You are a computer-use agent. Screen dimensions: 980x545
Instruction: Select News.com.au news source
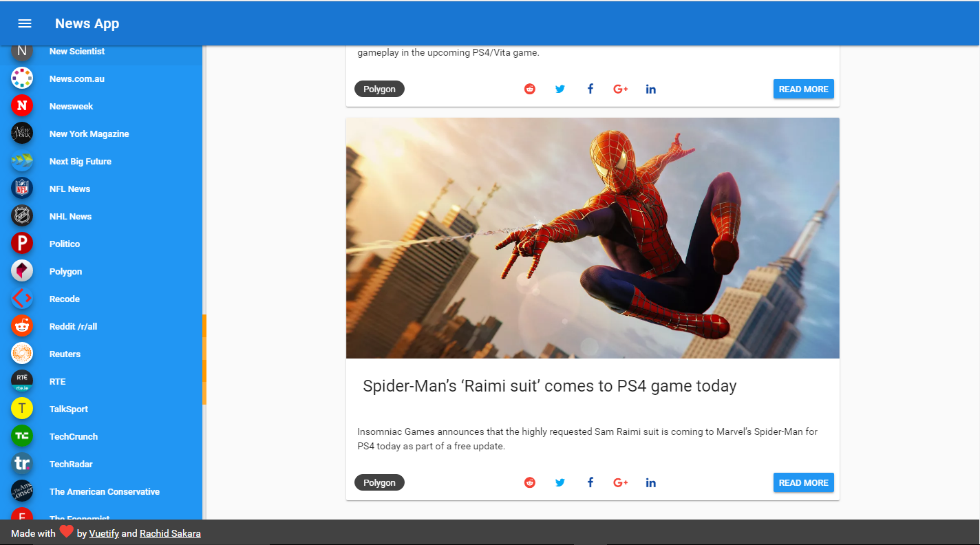[x=101, y=78]
